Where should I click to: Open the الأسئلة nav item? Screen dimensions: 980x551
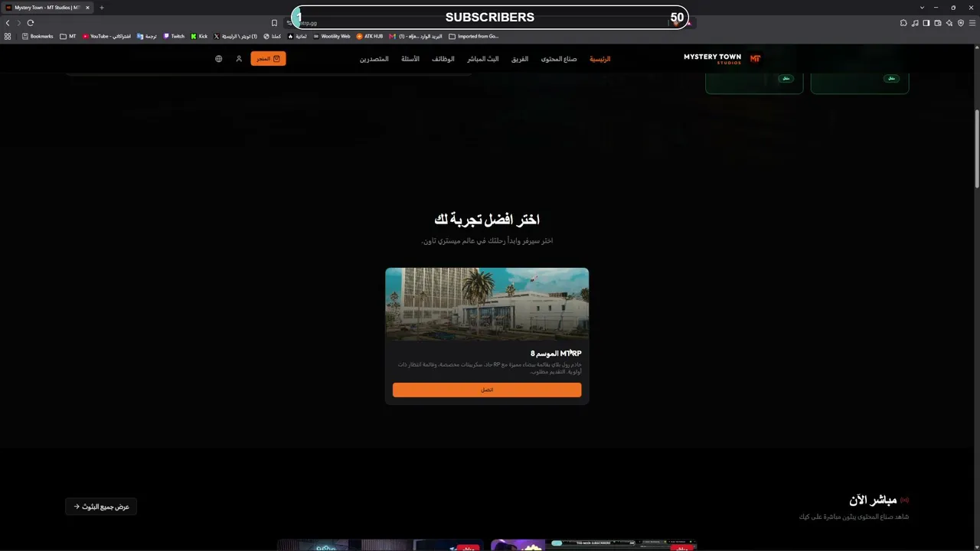coord(410,59)
